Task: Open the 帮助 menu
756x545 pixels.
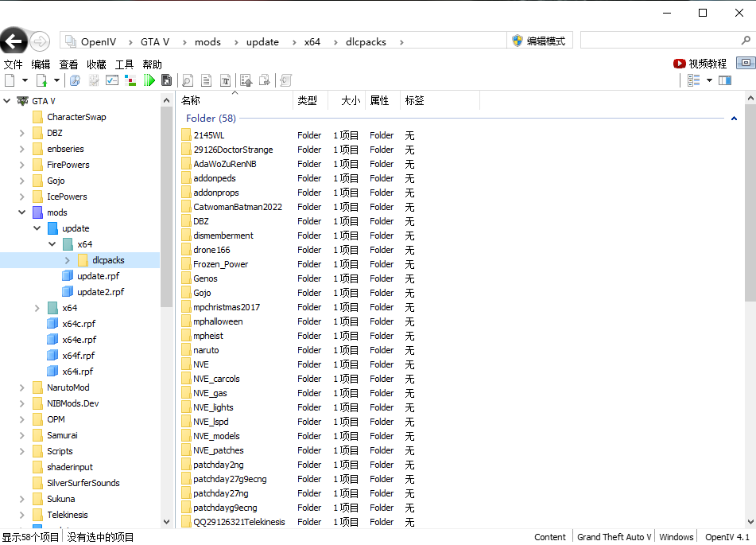Action: (x=152, y=64)
